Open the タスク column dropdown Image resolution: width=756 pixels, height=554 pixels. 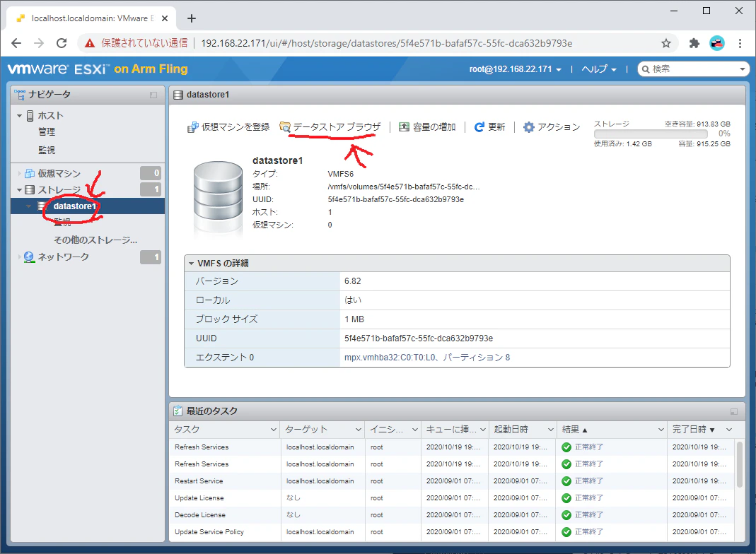274,429
